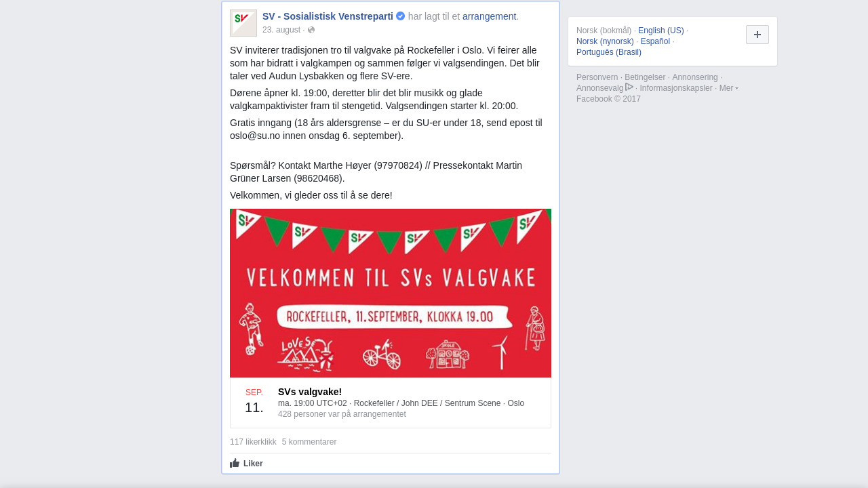Open the arrangement link
The width and height of the screenshot is (868, 488).
click(x=489, y=16)
